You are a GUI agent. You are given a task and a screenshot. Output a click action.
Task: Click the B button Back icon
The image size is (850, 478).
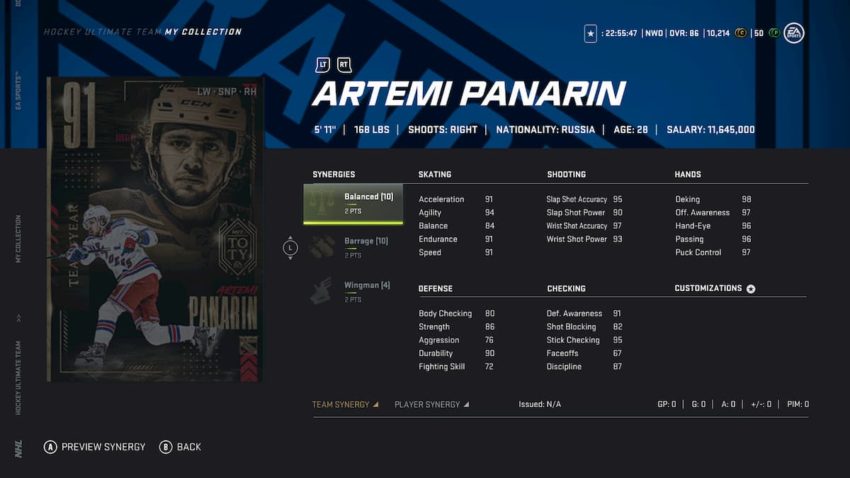[x=165, y=447]
